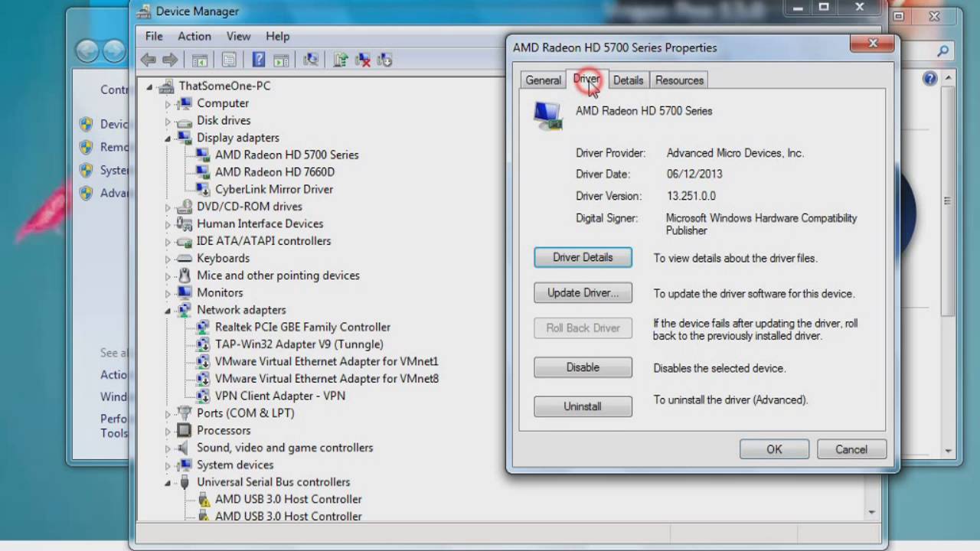
Task: Expand the Ports (COM & LPT) node
Action: 168,413
